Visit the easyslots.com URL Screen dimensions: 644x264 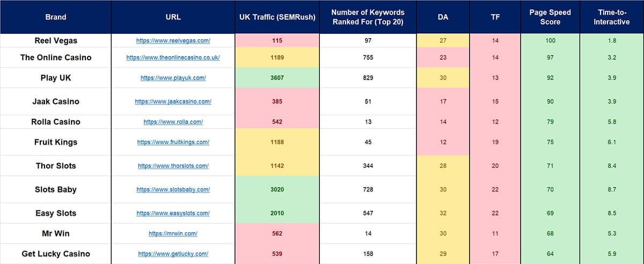[173, 213]
